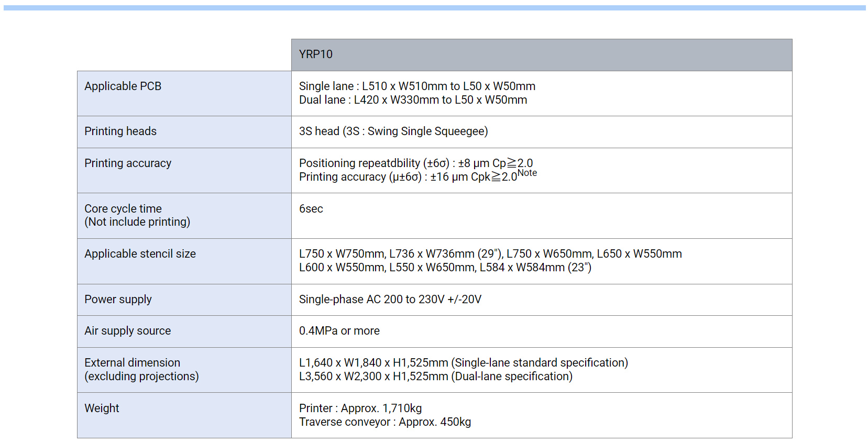Select the Air supply source label

[x=127, y=331]
